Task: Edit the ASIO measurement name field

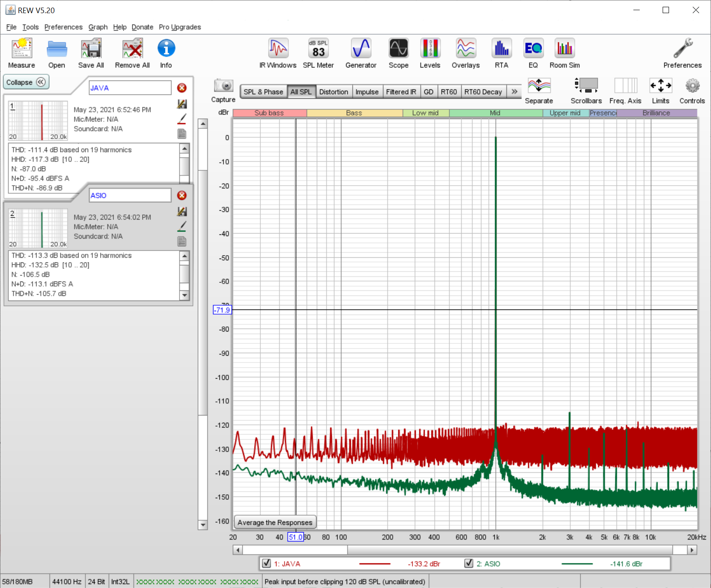Action: click(130, 195)
